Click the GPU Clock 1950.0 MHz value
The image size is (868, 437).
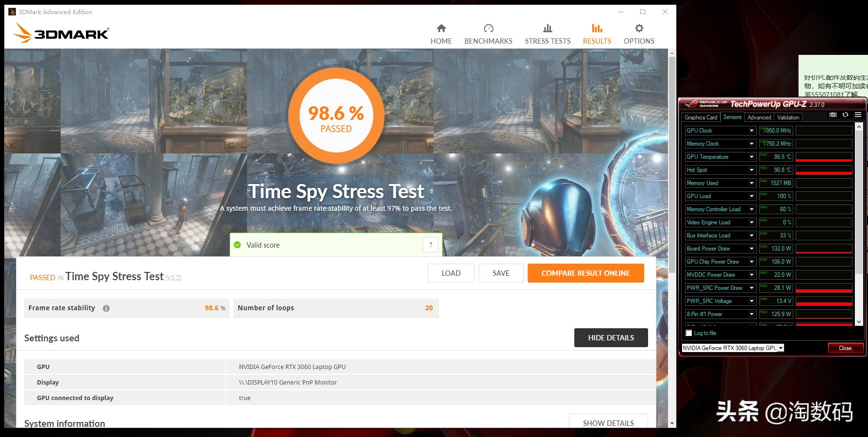(x=776, y=131)
